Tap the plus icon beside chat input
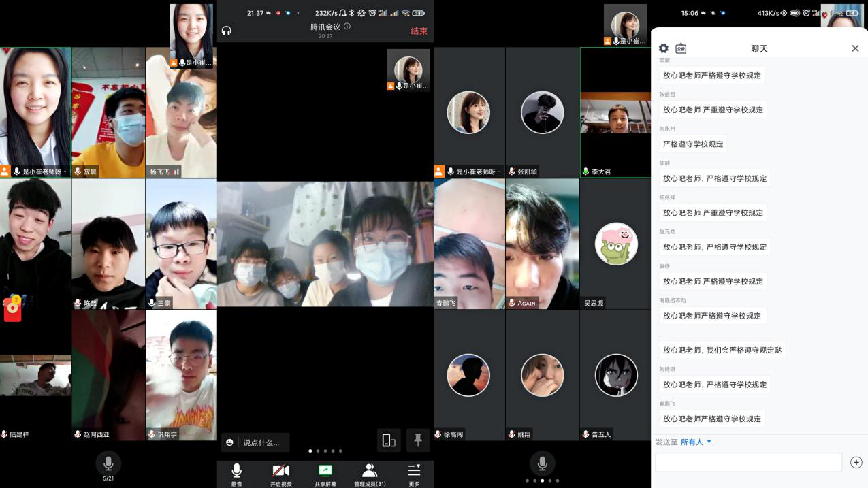 (856, 463)
